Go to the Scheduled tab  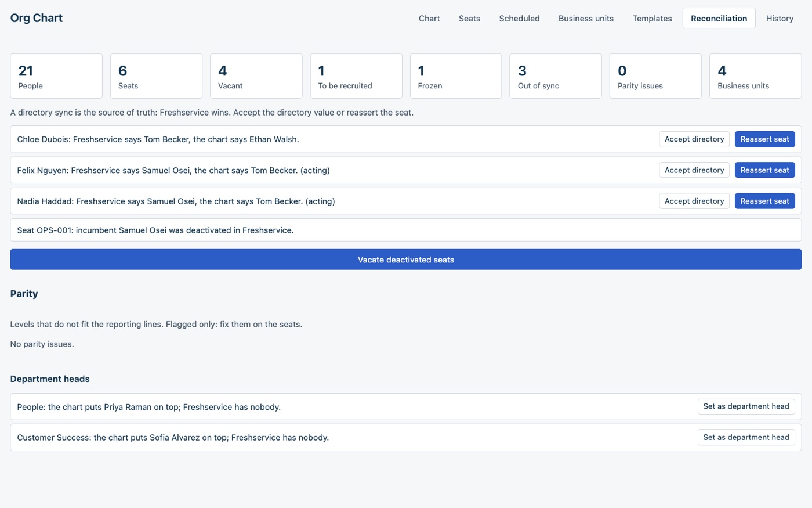click(519, 18)
